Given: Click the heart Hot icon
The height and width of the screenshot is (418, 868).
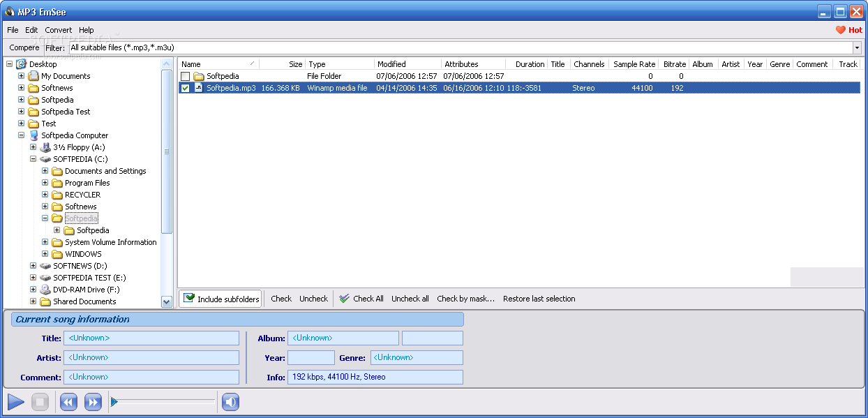Looking at the screenshot, I should [840, 30].
